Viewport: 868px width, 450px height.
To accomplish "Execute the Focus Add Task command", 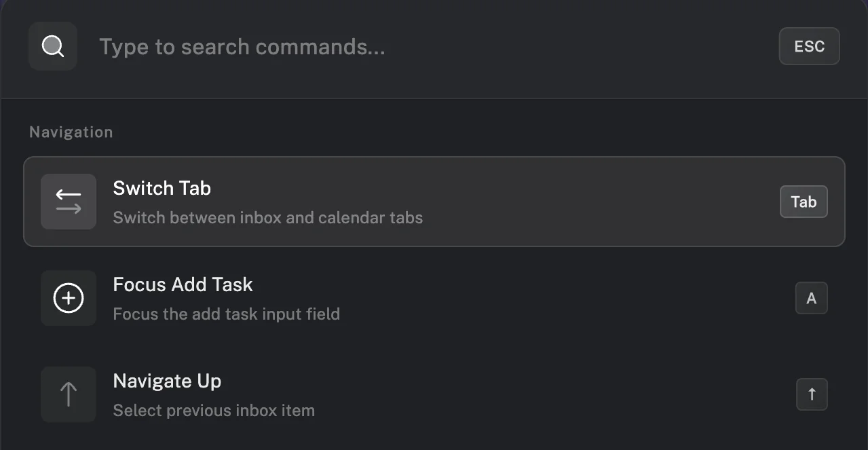I will tap(434, 298).
